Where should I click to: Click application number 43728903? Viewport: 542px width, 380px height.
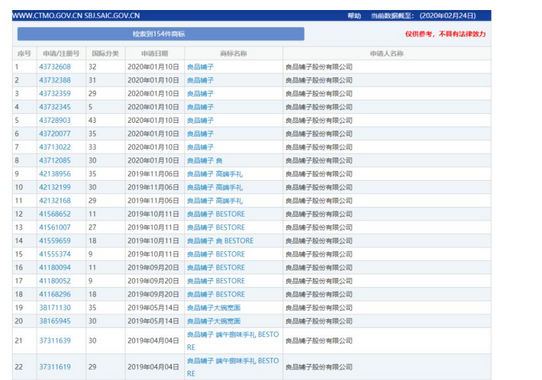pos(55,120)
